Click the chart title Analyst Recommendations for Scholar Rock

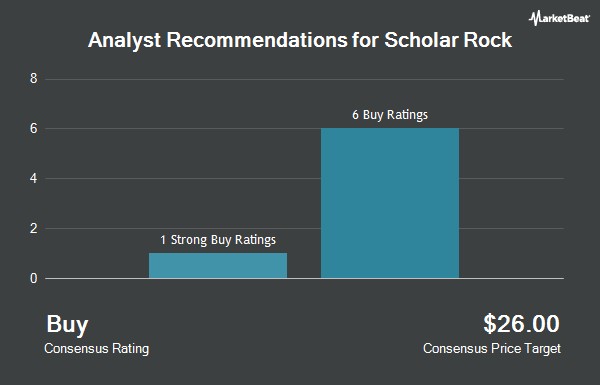pyautogui.click(x=300, y=41)
